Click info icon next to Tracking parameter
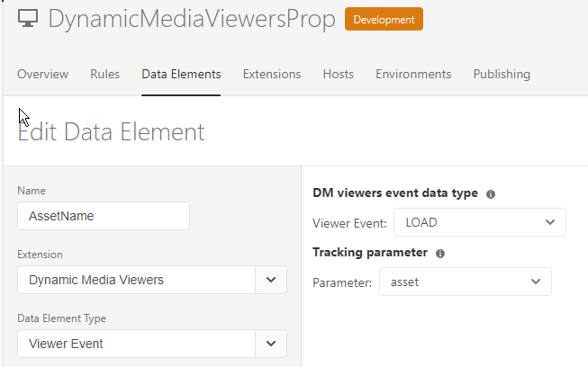588x367 pixels. coord(440,254)
